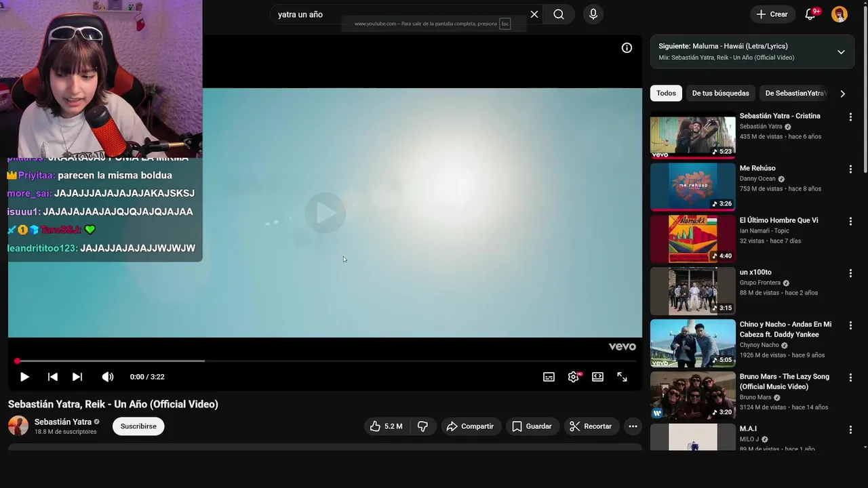Open El Último Hombre Que Vi thumbnail

(692, 239)
